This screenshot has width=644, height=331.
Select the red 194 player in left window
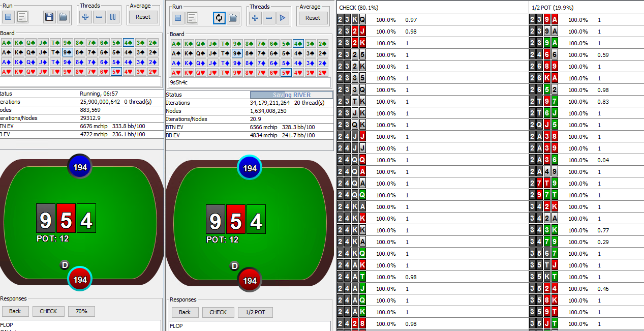point(80,280)
